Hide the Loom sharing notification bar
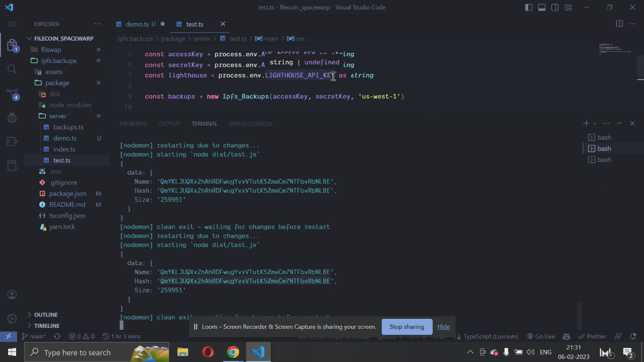The width and height of the screenshot is (644, 362). tap(443, 327)
